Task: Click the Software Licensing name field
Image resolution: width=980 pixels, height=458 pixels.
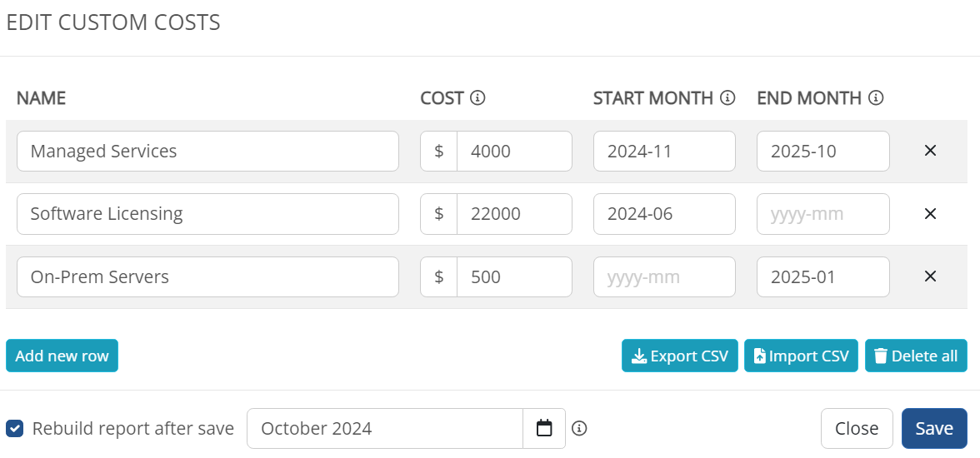Action: [207, 214]
